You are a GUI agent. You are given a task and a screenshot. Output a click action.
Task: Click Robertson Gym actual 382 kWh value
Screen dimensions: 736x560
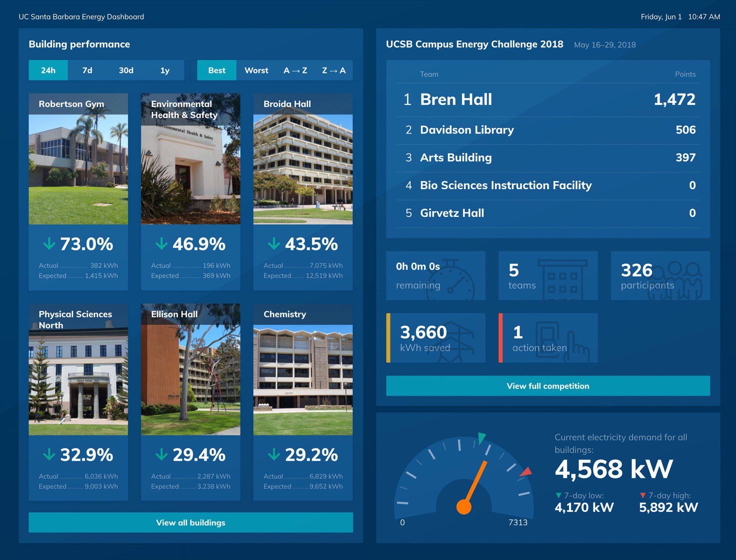click(104, 266)
